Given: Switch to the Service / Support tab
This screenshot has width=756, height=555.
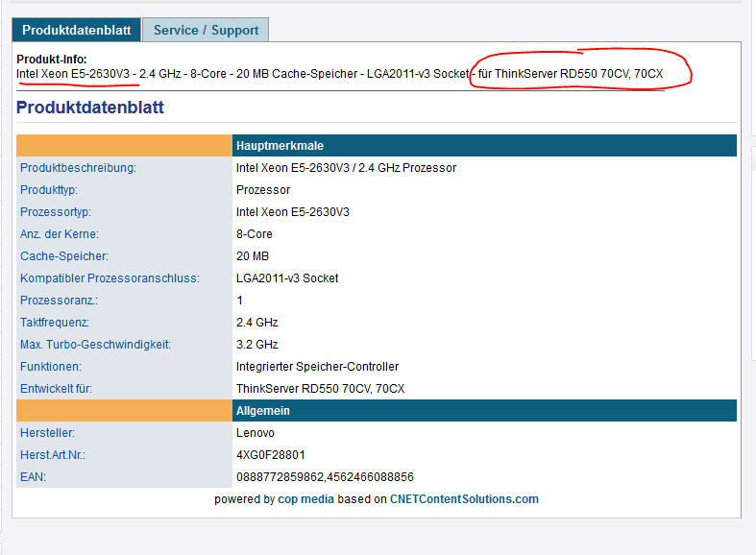Looking at the screenshot, I should pos(206,30).
